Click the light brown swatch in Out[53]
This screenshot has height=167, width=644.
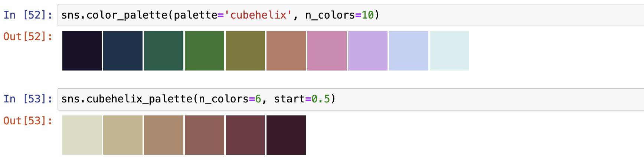coord(164,135)
